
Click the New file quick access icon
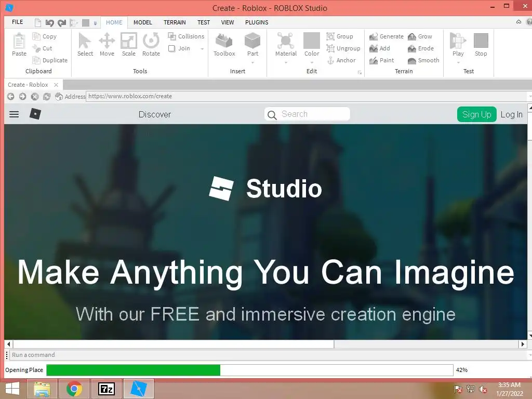point(38,23)
